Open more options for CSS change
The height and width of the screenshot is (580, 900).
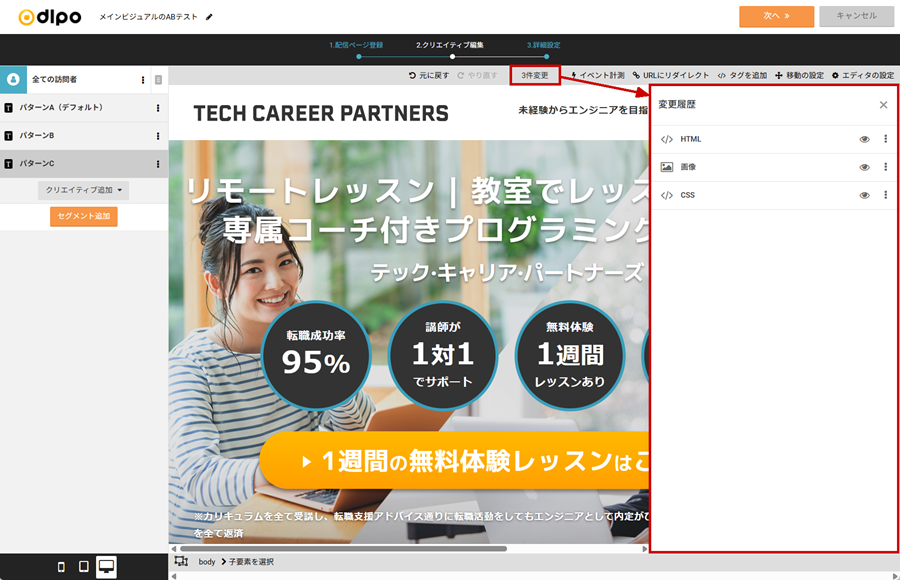point(886,195)
